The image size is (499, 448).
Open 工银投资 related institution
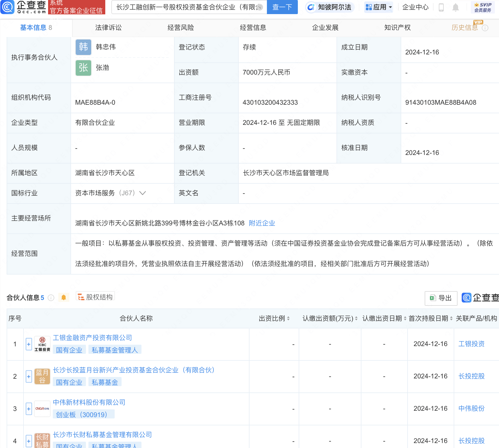(471, 344)
